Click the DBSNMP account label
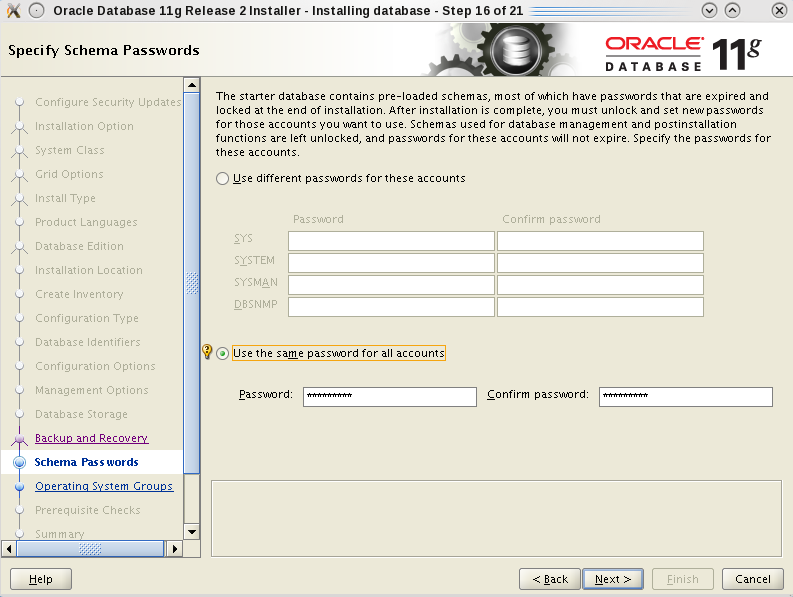Image resolution: width=793 pixels, height=597 pixels. click(256, 305)
